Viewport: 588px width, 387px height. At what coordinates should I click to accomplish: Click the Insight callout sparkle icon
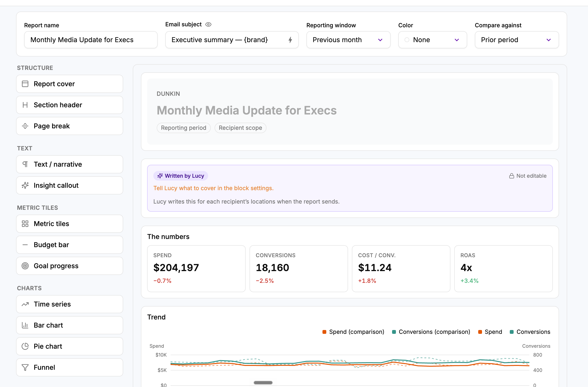pyautogui.click(x=25, y=185)
